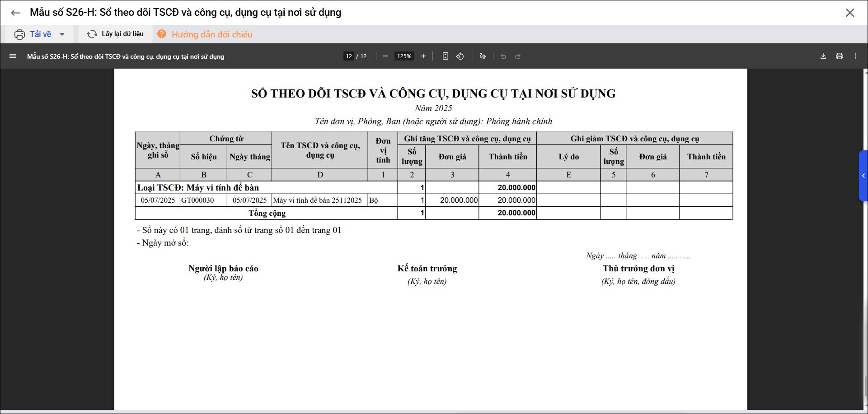Click the 125% zoom level field
The image size is (868, 414).
tap(404, 56)
